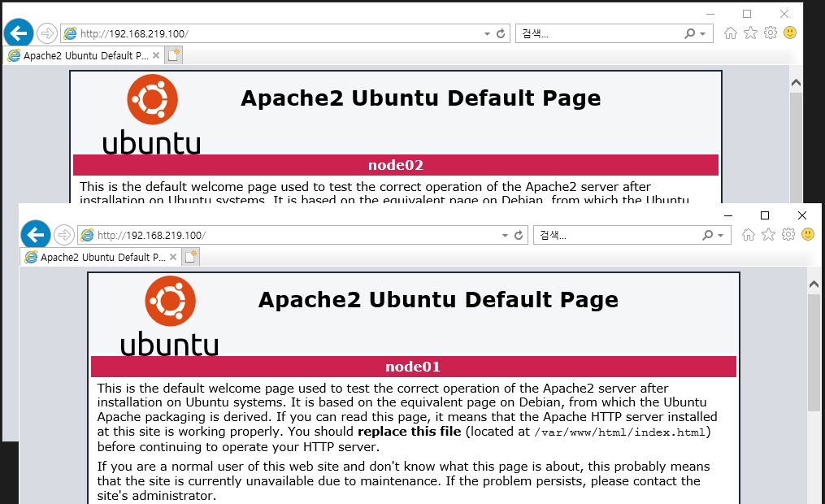Open a new tab in the node02 window
The width and height of the screenshot is (825, 504).
point(174,55)
